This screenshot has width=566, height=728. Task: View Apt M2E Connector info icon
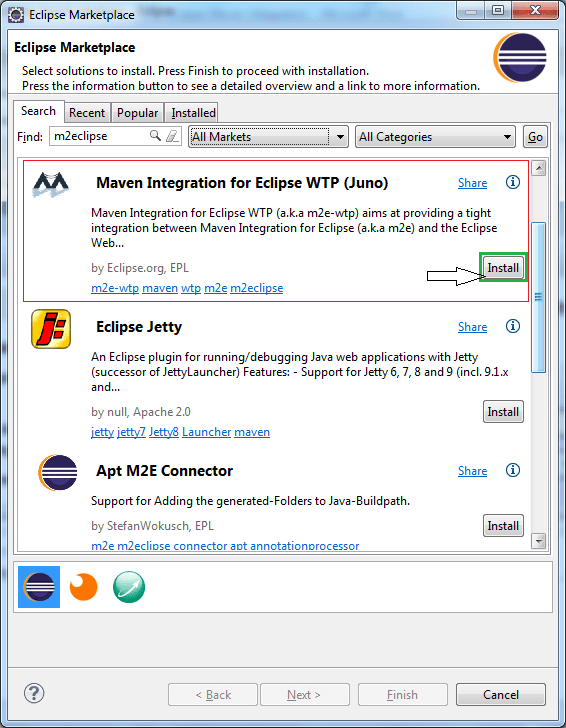[x=513, y=470]
